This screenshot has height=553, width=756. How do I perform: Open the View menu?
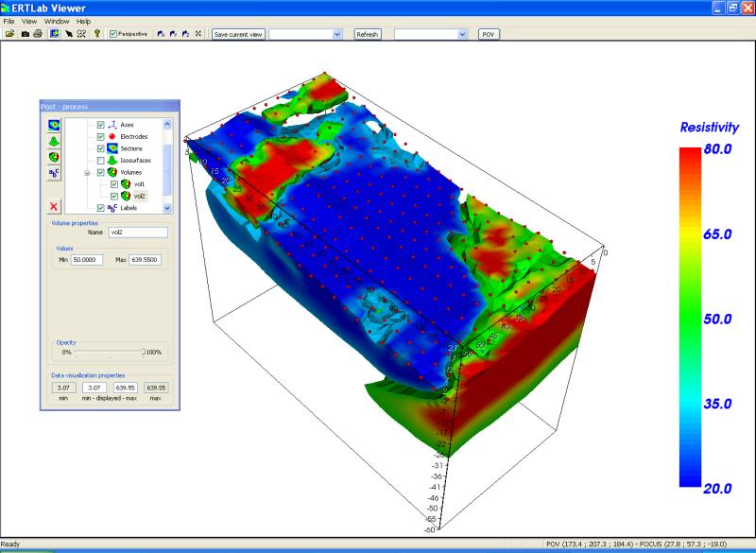coord(29,21)
